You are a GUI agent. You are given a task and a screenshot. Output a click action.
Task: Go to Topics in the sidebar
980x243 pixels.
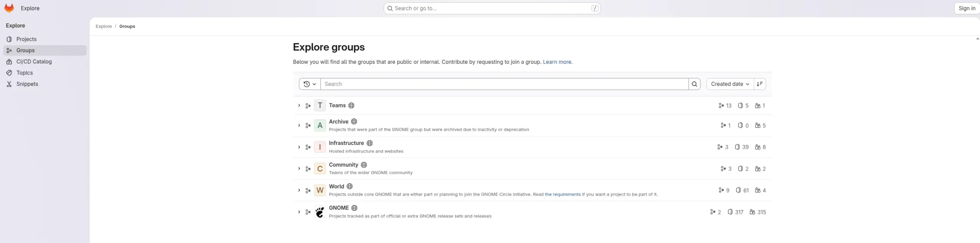tap(24, 73)
